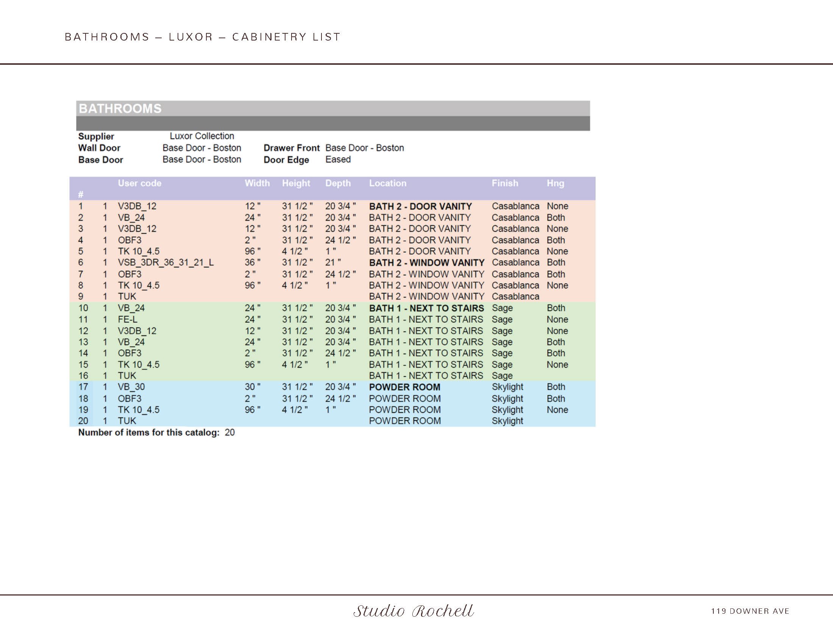Select the User code column header

[139, 183]
